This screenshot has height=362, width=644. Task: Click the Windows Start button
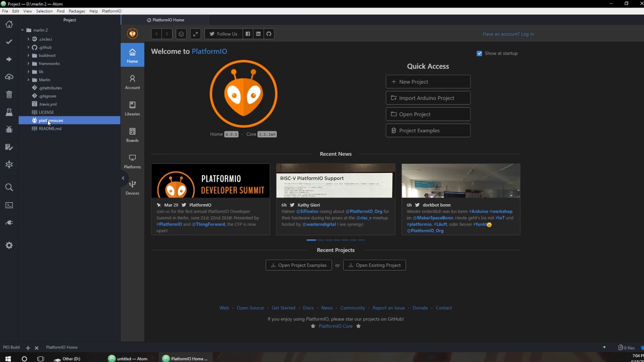point(9,358)
